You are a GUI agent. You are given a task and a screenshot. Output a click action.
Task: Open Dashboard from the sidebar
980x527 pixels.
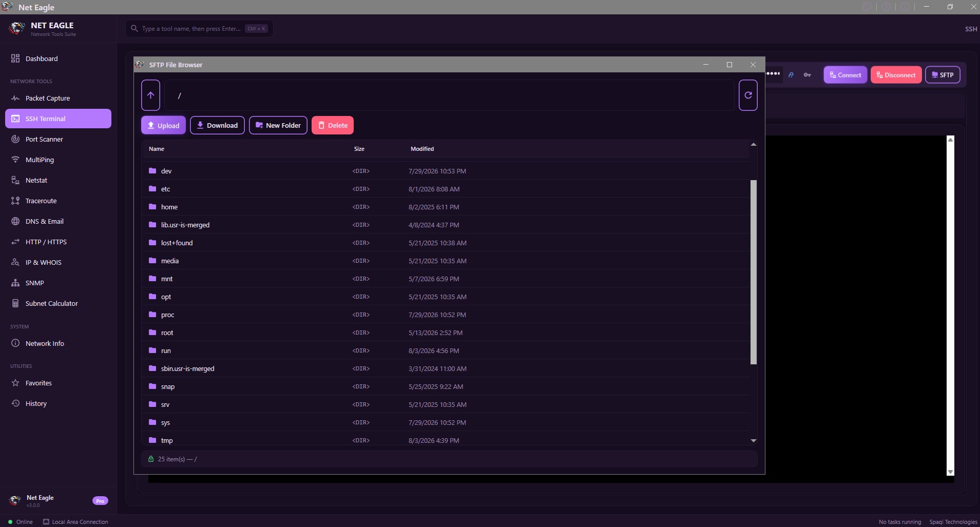pyautogui.click(x=58, y=58)
